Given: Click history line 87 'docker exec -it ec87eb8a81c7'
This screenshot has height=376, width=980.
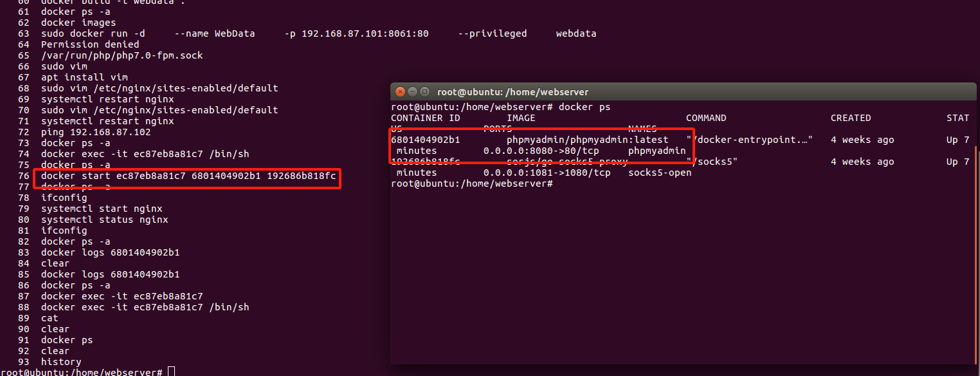Looking at the screenshot, I should tap(122, 296).
